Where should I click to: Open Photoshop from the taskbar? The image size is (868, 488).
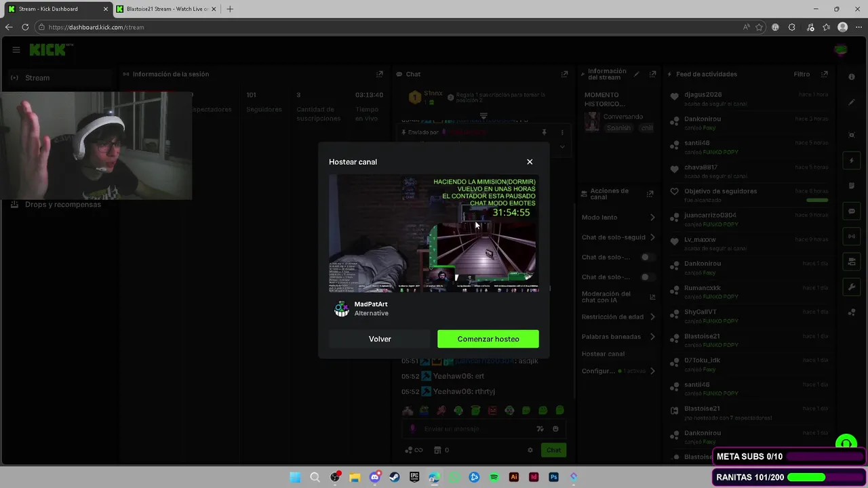click(x=554, y=477)
